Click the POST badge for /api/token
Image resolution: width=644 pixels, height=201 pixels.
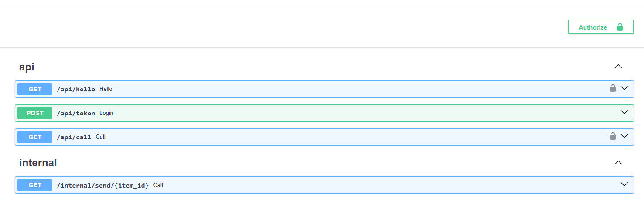(x=35, y=113)
